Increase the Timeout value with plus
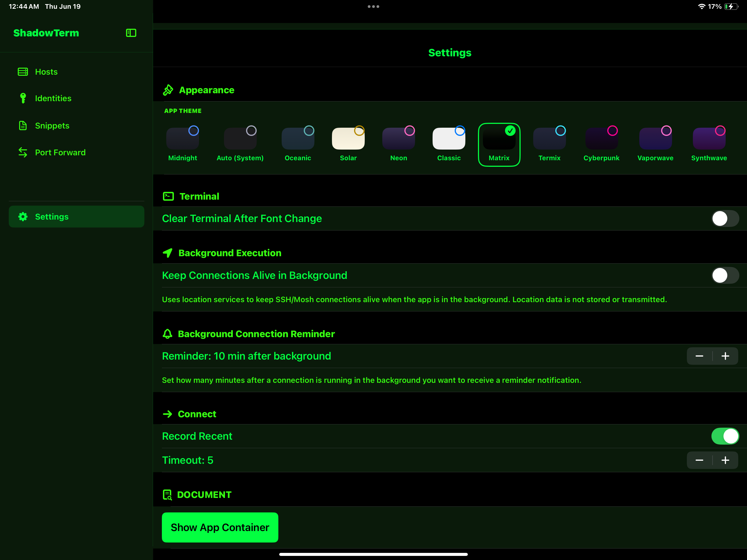747x560 pixels. click(x=725, y=460)
